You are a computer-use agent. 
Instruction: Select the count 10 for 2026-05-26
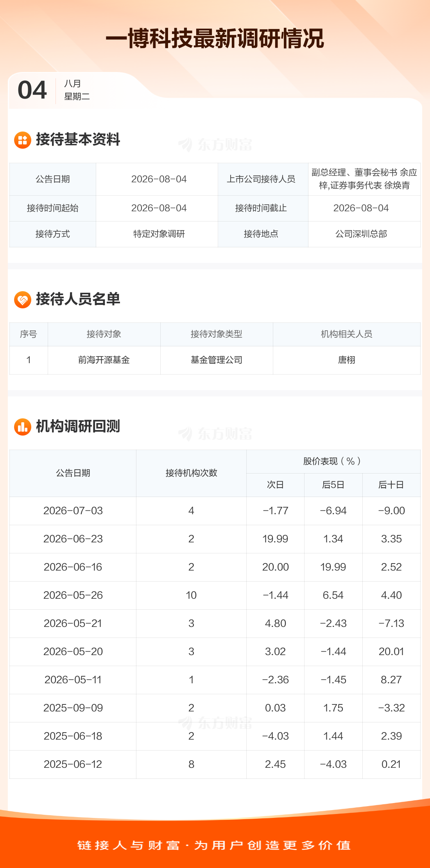(x=191, y=595)
